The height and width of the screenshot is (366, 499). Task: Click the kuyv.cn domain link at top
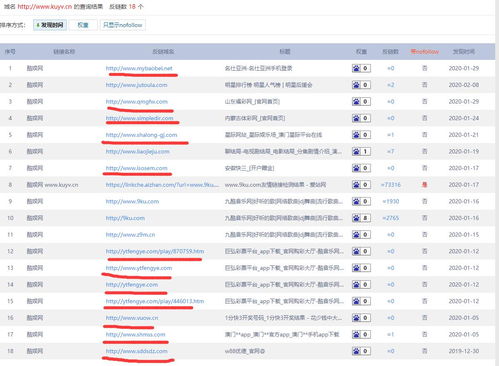(45, 7)
